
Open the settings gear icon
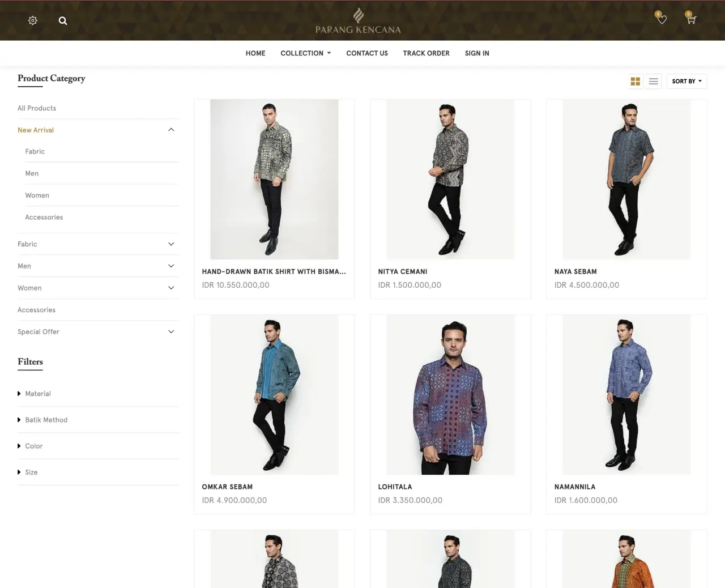coord(33,20)
